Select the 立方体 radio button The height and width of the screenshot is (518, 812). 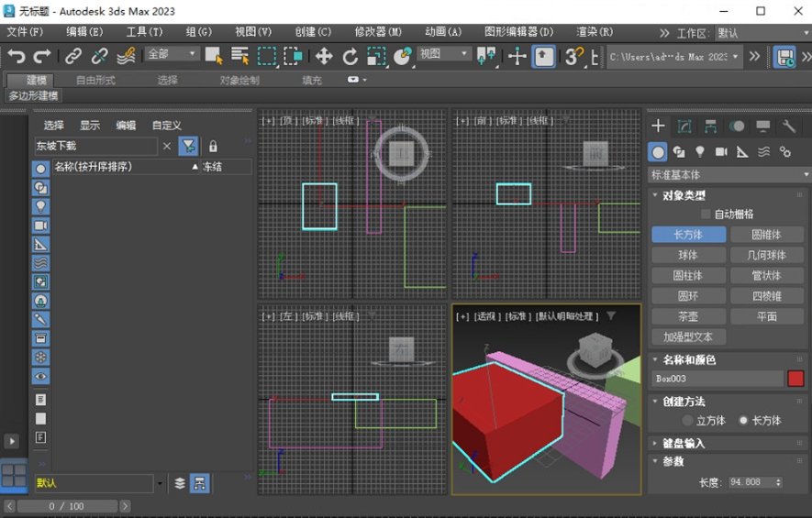pos(687,420)
